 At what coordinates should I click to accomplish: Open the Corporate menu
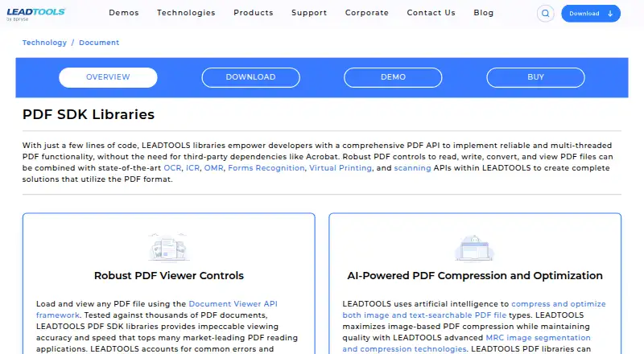click(367, 13)
